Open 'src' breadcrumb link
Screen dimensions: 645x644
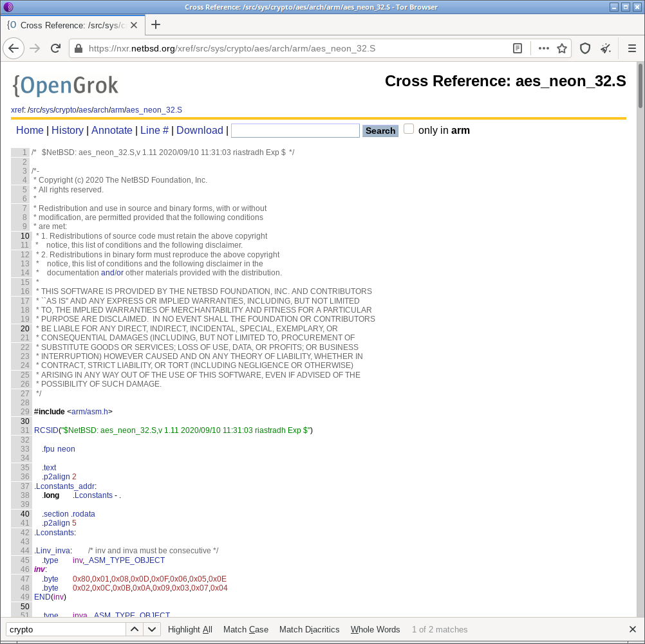(35, 110)
